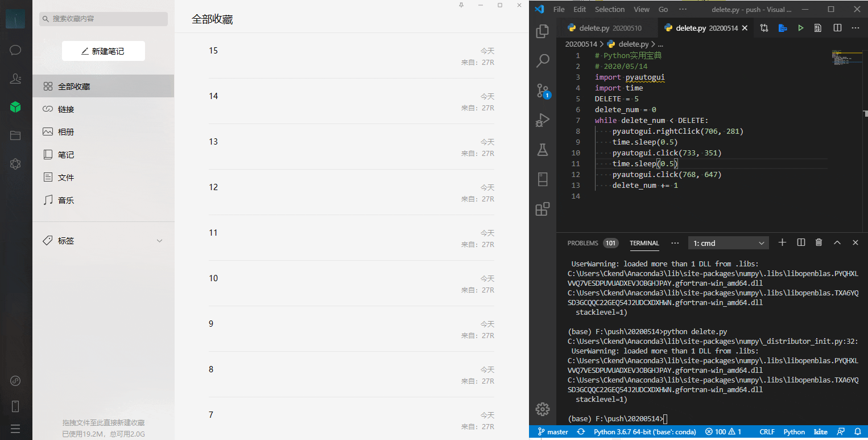Open WeChat chats from left sidebar

[15, 50]
